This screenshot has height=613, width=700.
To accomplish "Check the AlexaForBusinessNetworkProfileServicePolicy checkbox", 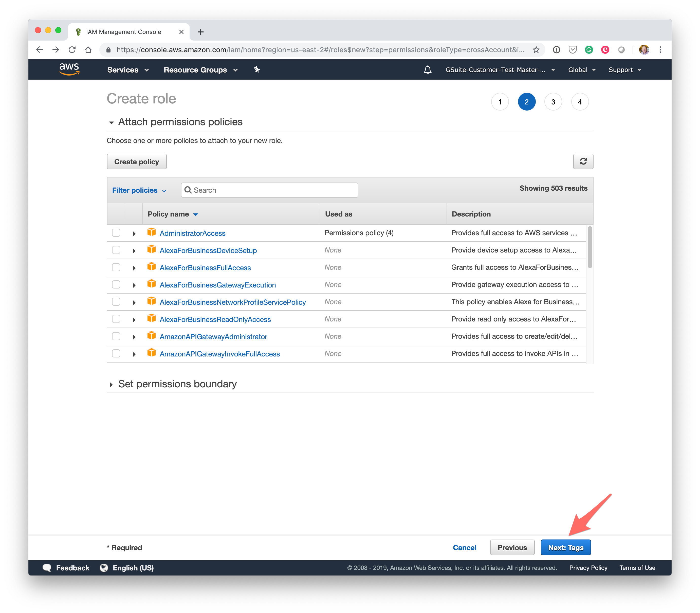I will (x=116, y=302).
